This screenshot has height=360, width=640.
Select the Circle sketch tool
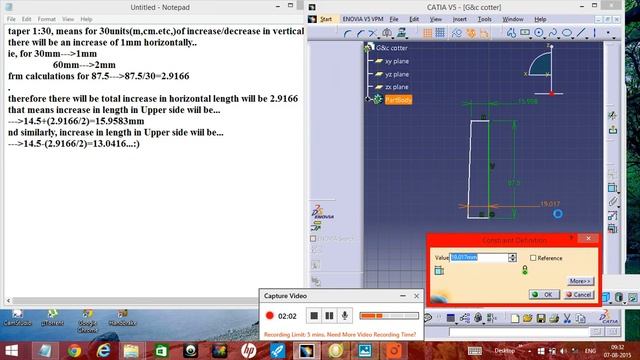(x=539, y=33)
